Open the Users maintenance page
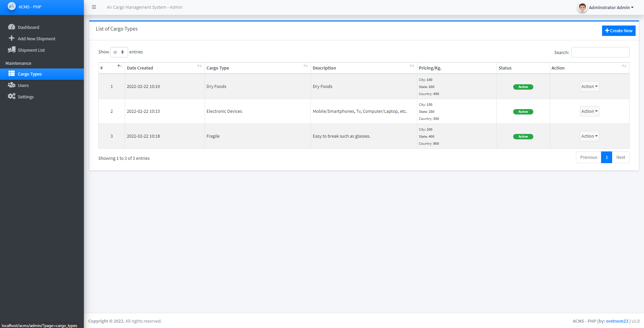 [x=42, y=85]
